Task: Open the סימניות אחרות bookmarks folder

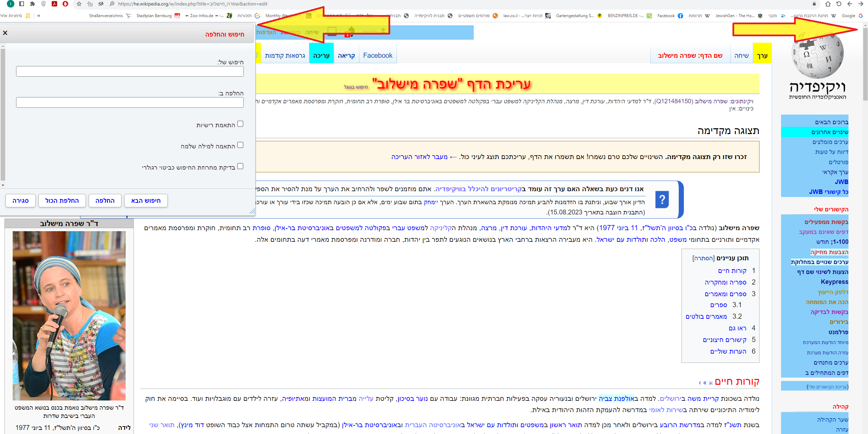Action: click(15, 16)
